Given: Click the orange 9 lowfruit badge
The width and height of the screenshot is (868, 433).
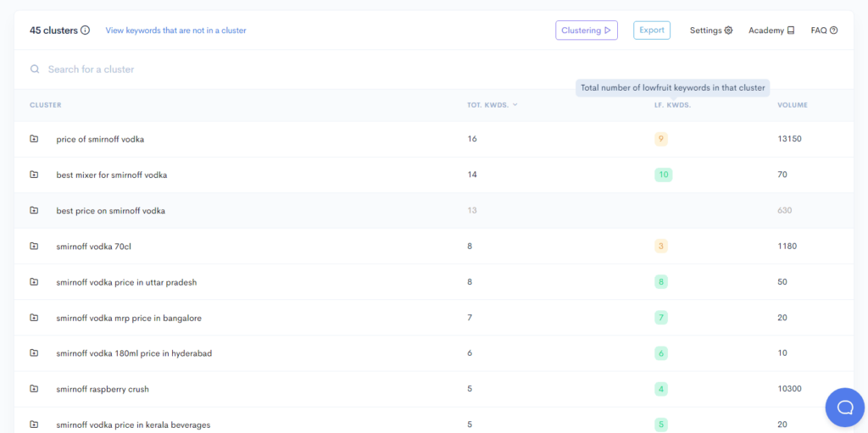Looking at the screenshot, I should pyautogui.click(x=661, y=139).
